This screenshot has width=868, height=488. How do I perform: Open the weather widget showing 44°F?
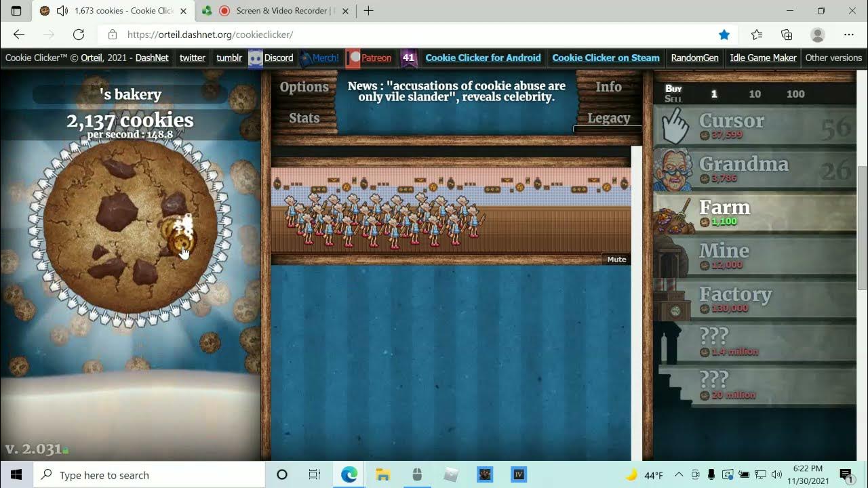click(644, 474)
